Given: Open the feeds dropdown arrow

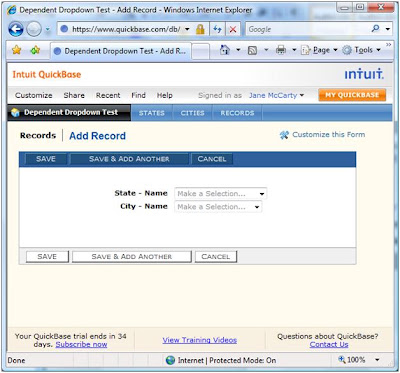Looking at the screenshot, I should tap(266, 50).
